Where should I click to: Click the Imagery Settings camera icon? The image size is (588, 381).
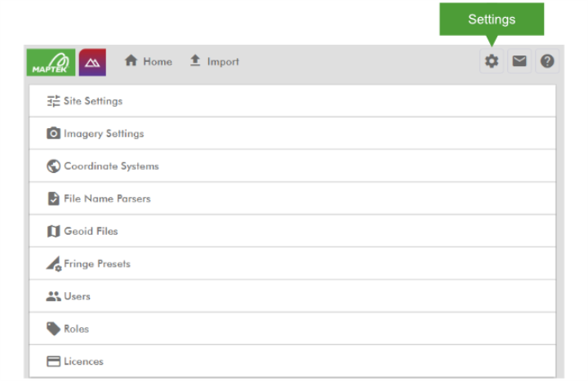tap(54, 134)
